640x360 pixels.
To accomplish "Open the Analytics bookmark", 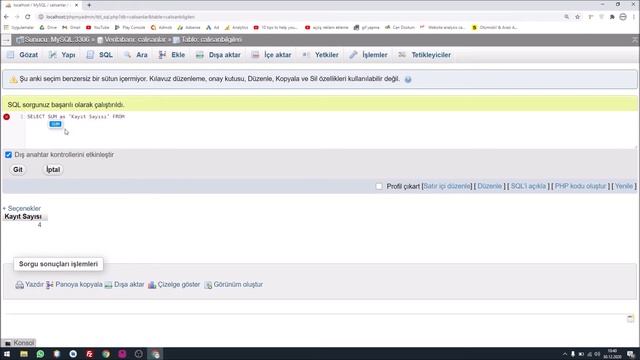I will (236, 27).
